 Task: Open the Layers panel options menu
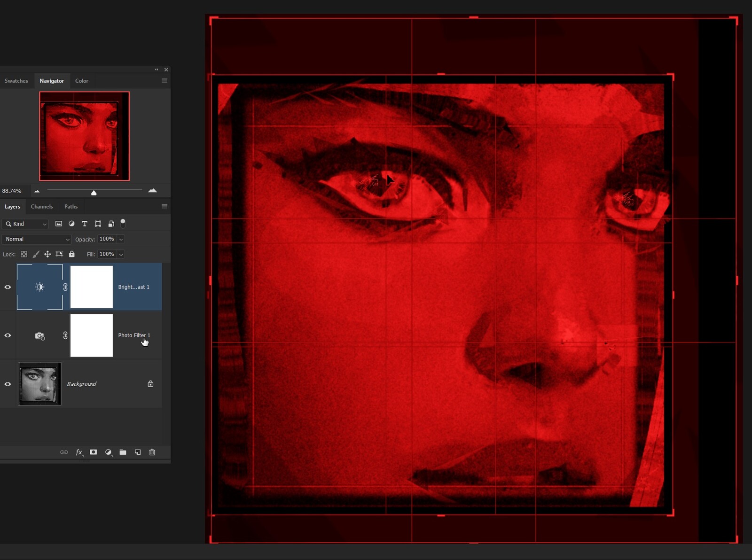tap(164, 207)
